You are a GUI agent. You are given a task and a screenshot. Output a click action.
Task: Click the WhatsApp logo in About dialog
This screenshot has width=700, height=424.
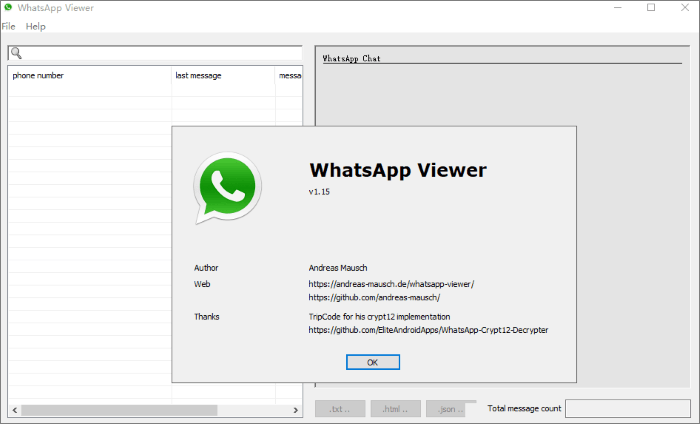click(x=227, y=188)
